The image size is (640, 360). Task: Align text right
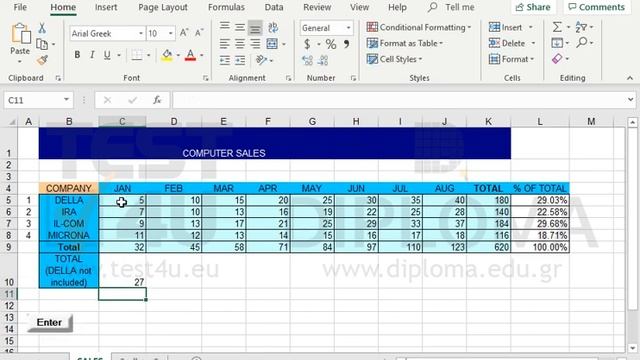pyautogui.click(x=256, y=43)
